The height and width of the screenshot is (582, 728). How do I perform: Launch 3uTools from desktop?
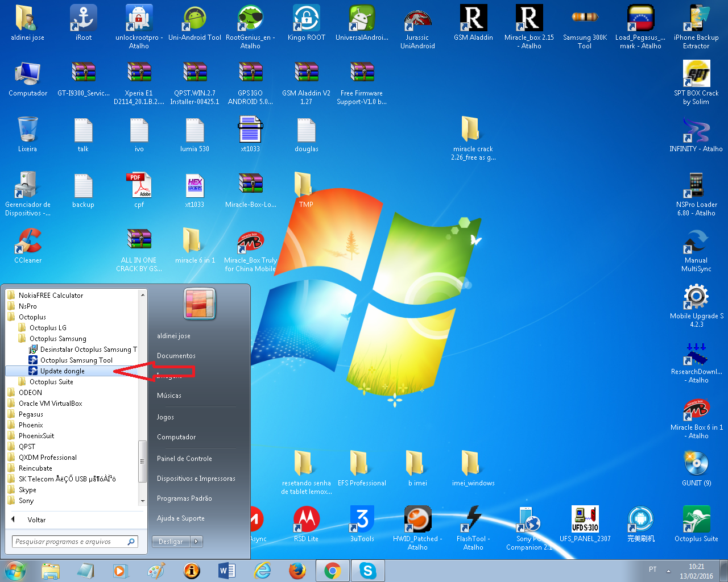(362, 524)
